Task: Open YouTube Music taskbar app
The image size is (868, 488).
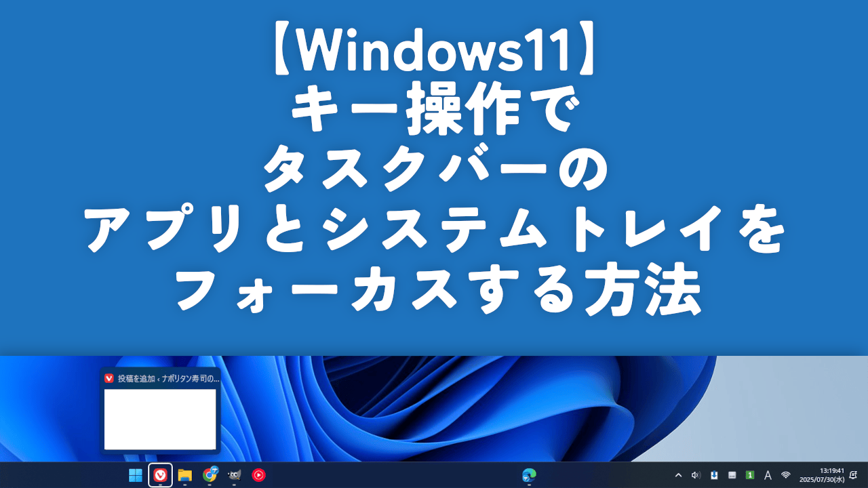Action: 258,475
